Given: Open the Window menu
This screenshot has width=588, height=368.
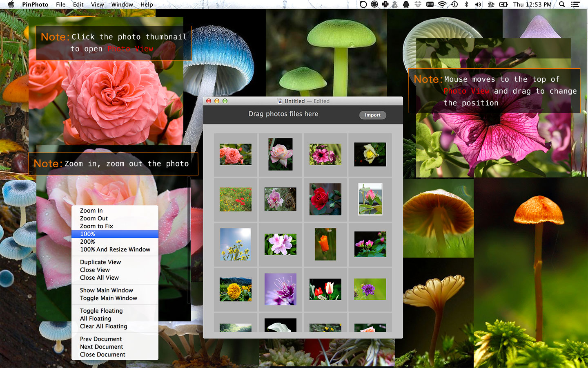Looking at the screenshot, I should (x=122, y=4).
